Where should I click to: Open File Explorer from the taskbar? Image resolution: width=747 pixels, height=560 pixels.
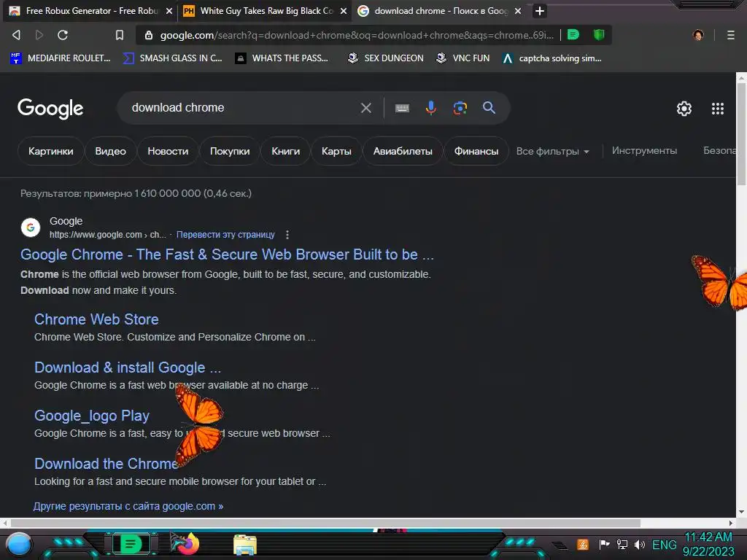[x=245, y=545]
